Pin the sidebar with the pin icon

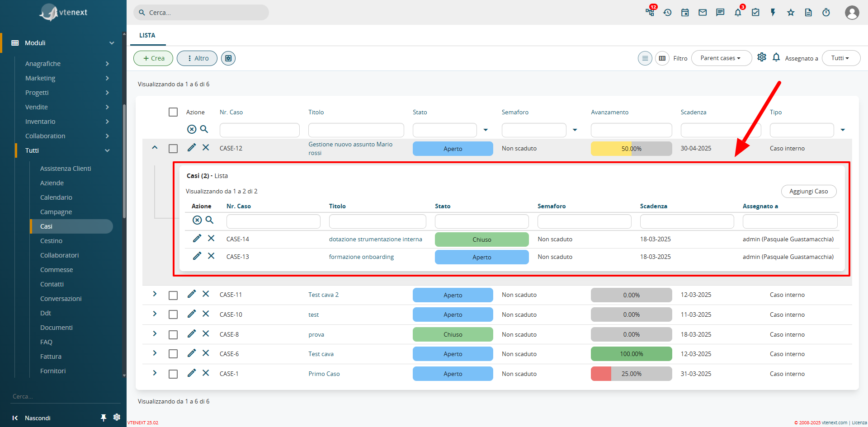coord(104,418)
